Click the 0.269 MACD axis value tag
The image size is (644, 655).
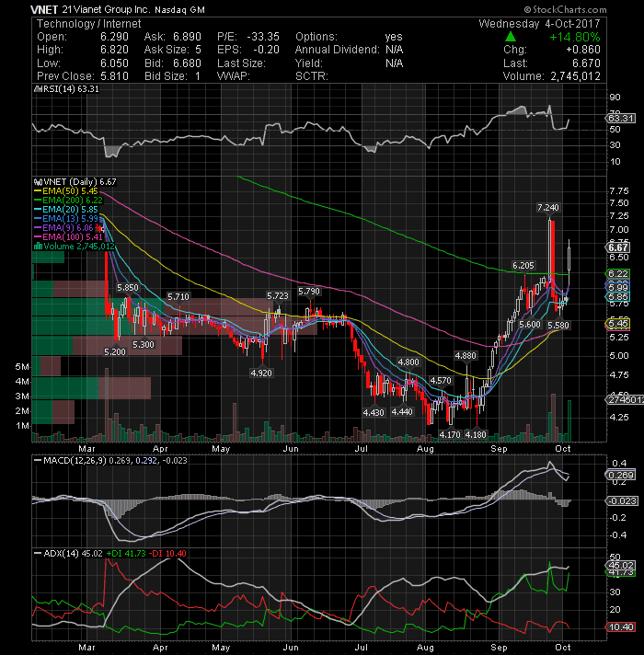coord(620,476)
